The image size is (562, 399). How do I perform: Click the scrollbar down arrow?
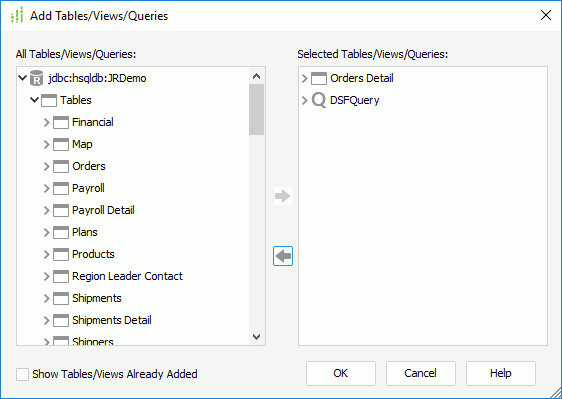pyautogui.click(x=257, y=337)
